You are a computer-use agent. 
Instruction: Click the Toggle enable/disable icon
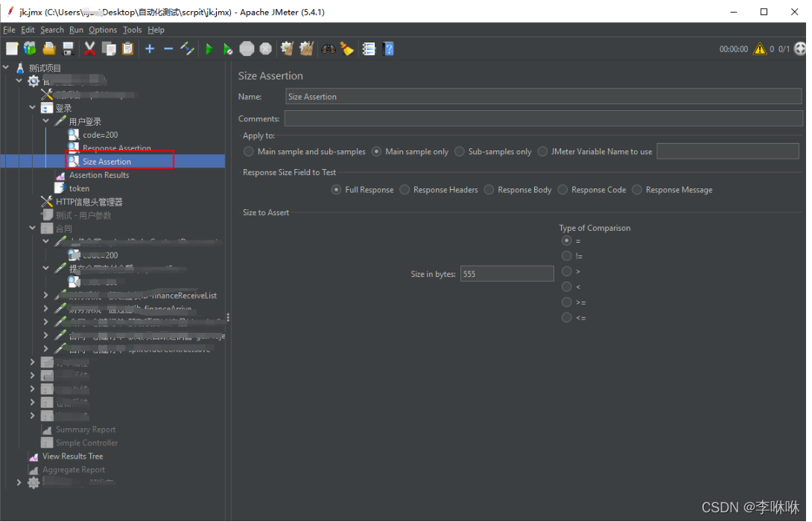tap(187, 48)
